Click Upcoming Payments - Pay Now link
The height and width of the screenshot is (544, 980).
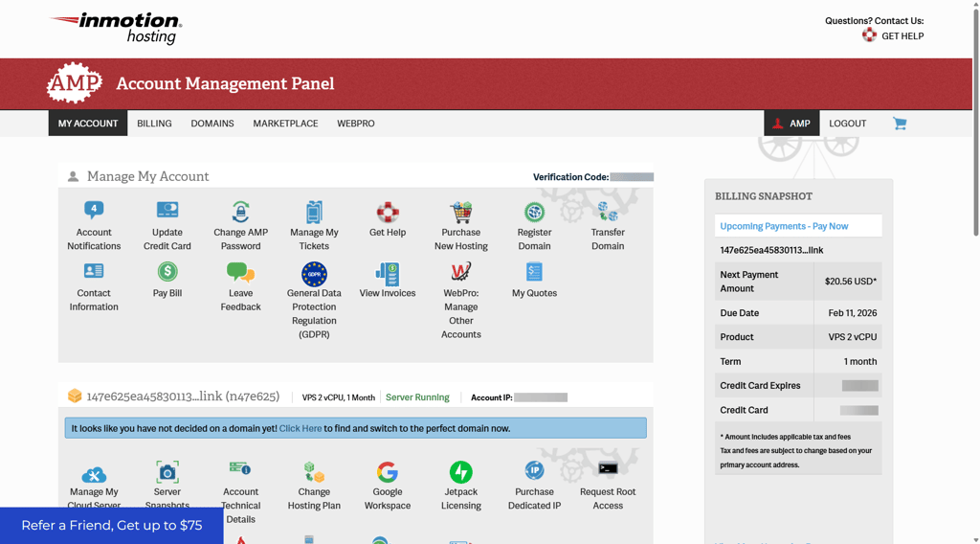pos(784,226)
